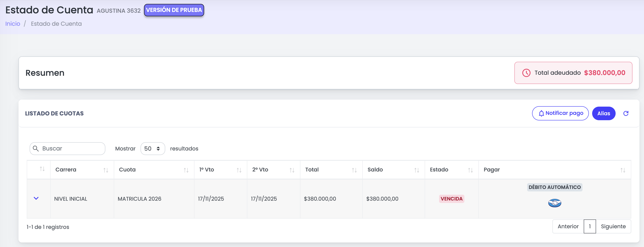Click the bell icon on Notificar pago

541,113
